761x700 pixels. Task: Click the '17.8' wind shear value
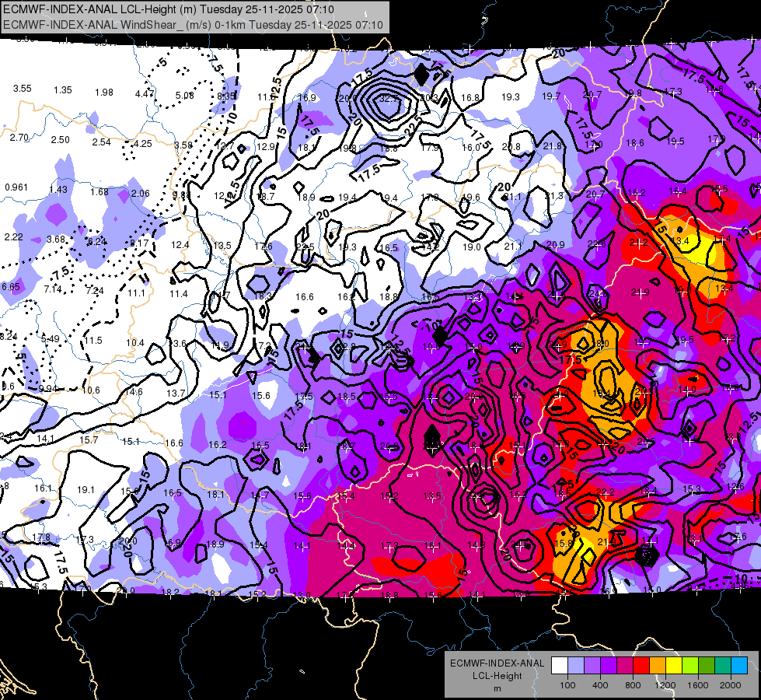pyautogui.click(x=41, y=537)
